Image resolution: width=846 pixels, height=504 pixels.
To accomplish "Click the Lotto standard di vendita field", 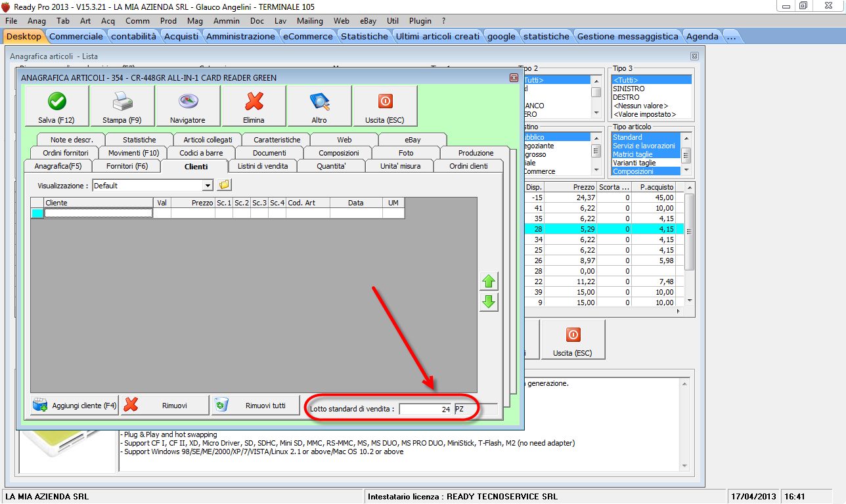I will tap(425, 409).
